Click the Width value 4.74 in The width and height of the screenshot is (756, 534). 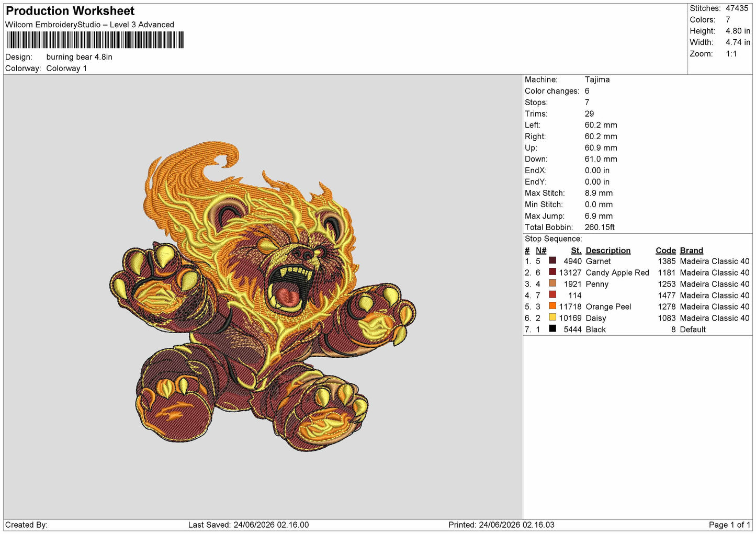pos(738,42)
